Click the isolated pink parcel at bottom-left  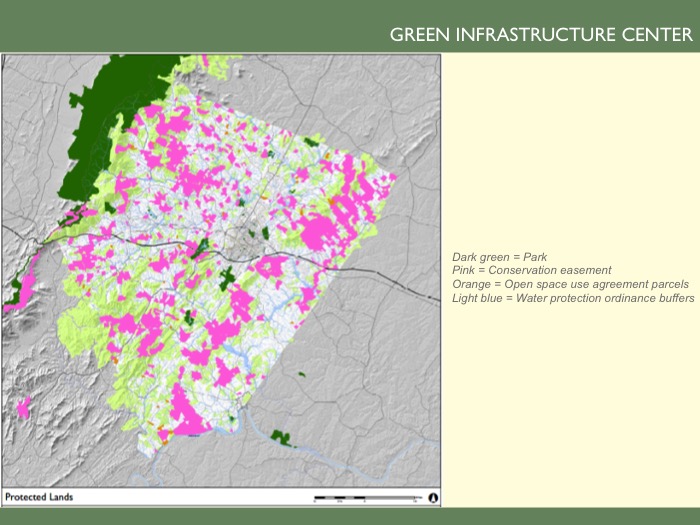(x=23, y=407)
